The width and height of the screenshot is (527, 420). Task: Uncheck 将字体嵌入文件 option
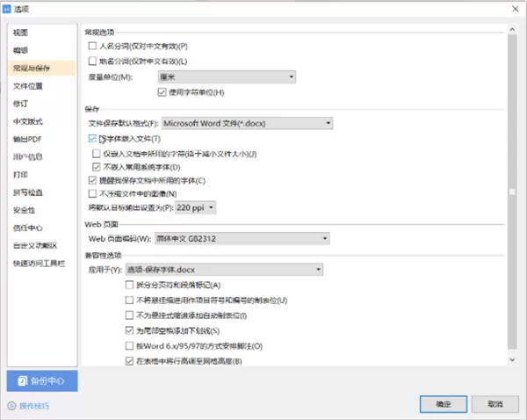[92, 138]
